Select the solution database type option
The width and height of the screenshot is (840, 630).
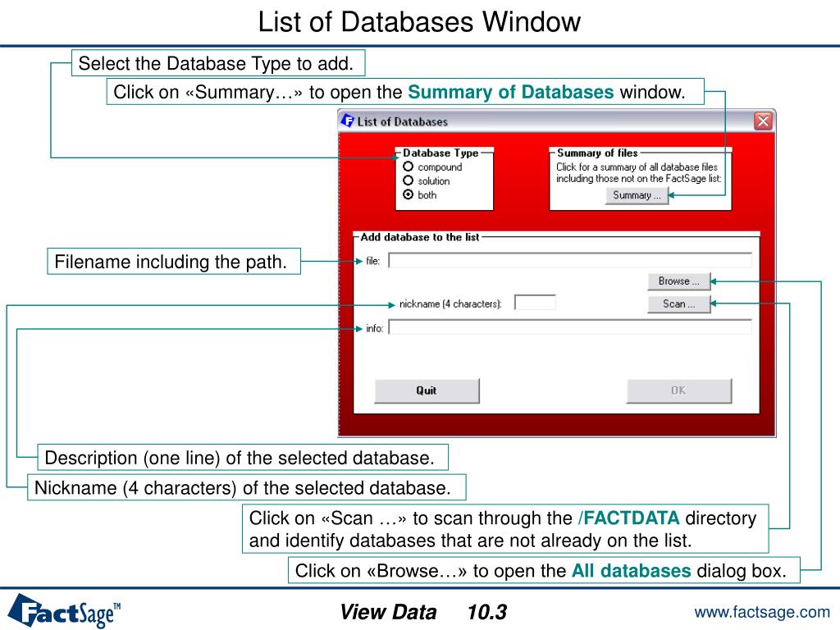[x=409, y=180]
